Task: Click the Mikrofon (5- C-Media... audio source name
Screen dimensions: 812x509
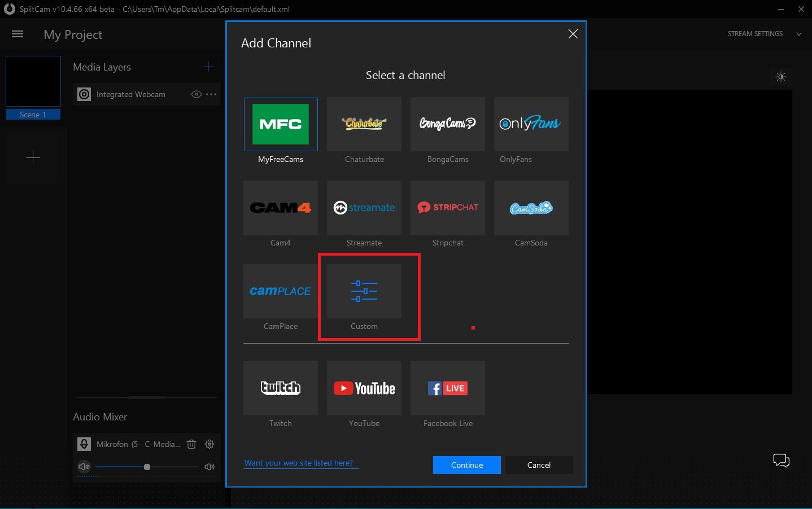Action: pos(139,444)
